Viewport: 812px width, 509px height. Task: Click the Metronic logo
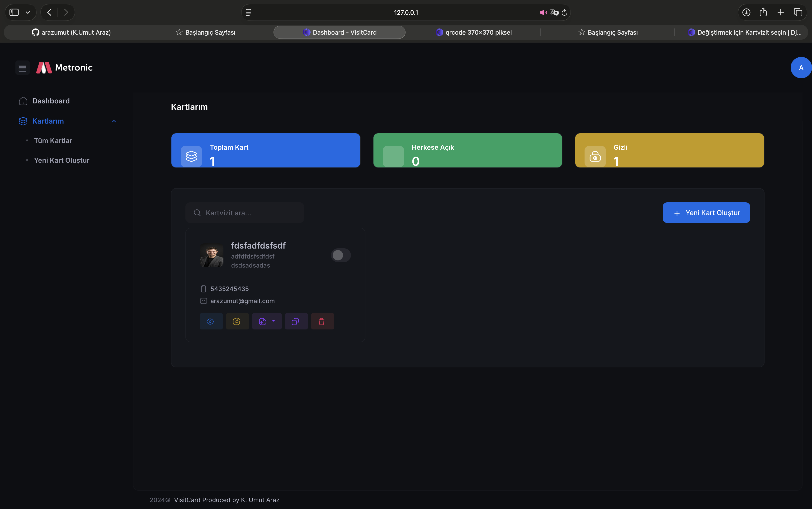tap(64, 67)
